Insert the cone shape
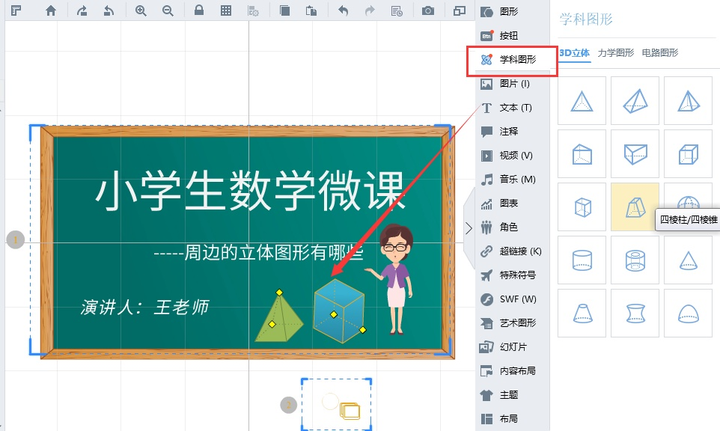Image resolution: width=720 pixels, height=431 pixels. (x=688, y=260)
